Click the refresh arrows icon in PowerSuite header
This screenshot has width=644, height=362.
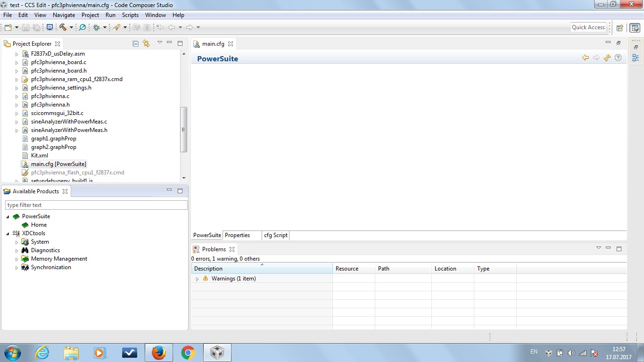click(607, 58)
